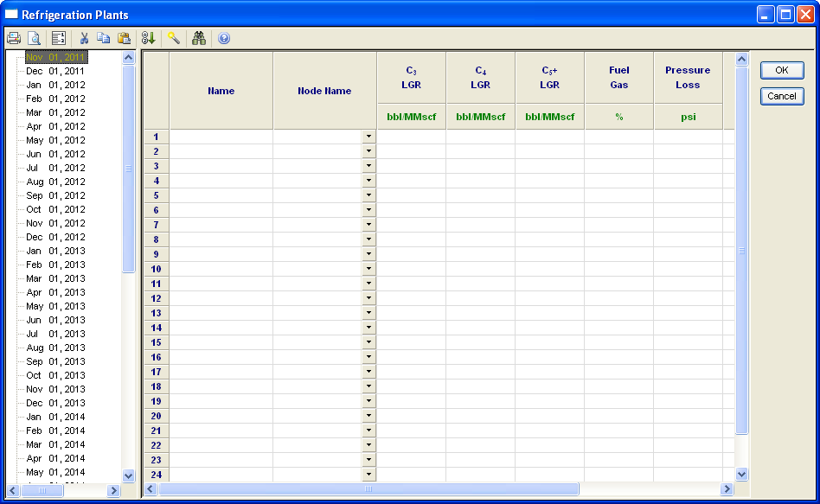Cut selection with the scissors icon
This screenshot has width=820, height=504.
tap(84, 38)
